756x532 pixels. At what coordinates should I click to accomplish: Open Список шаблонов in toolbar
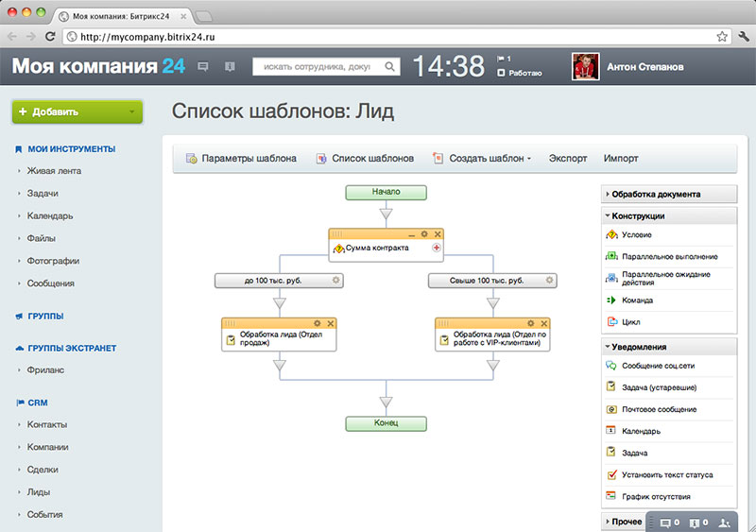365,158
